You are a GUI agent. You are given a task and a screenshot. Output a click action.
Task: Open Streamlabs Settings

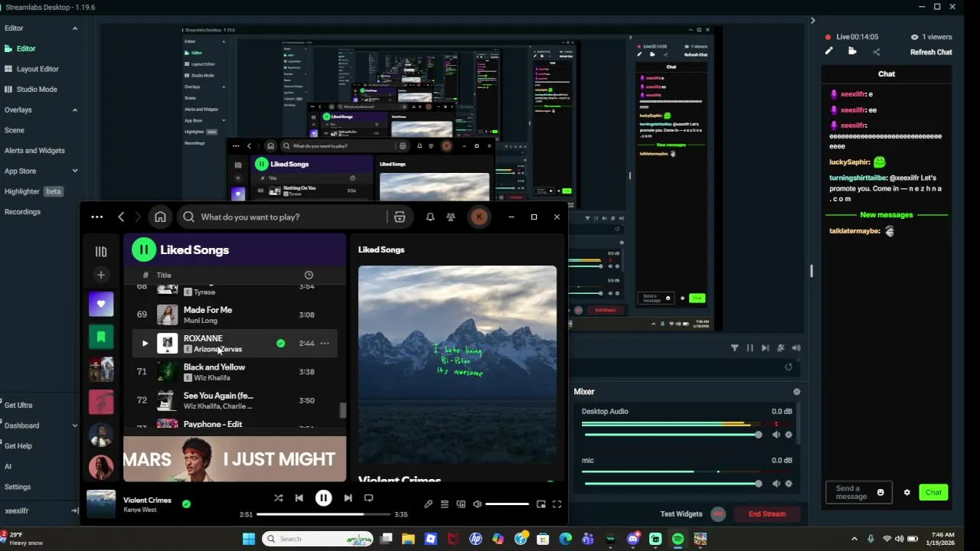[18, 487]
